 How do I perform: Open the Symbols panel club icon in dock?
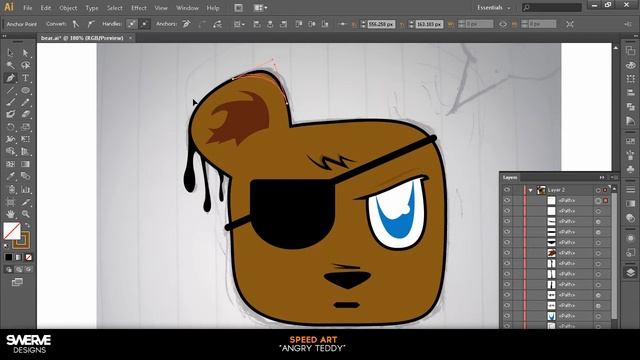[630, 169]
